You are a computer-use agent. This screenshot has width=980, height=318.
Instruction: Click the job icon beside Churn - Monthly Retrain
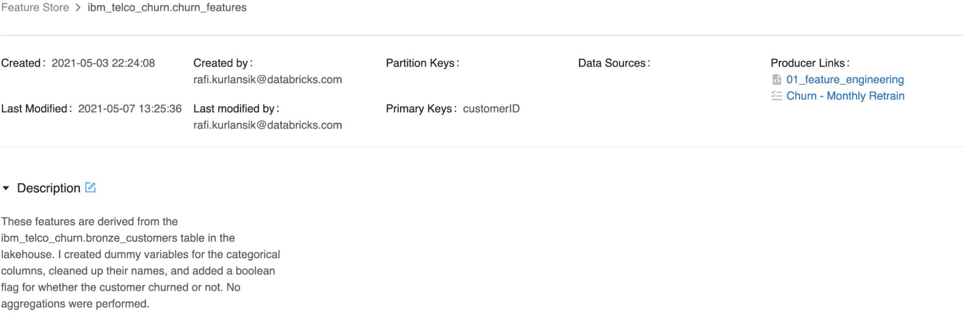pyautogui.click(x=777, y=96)
